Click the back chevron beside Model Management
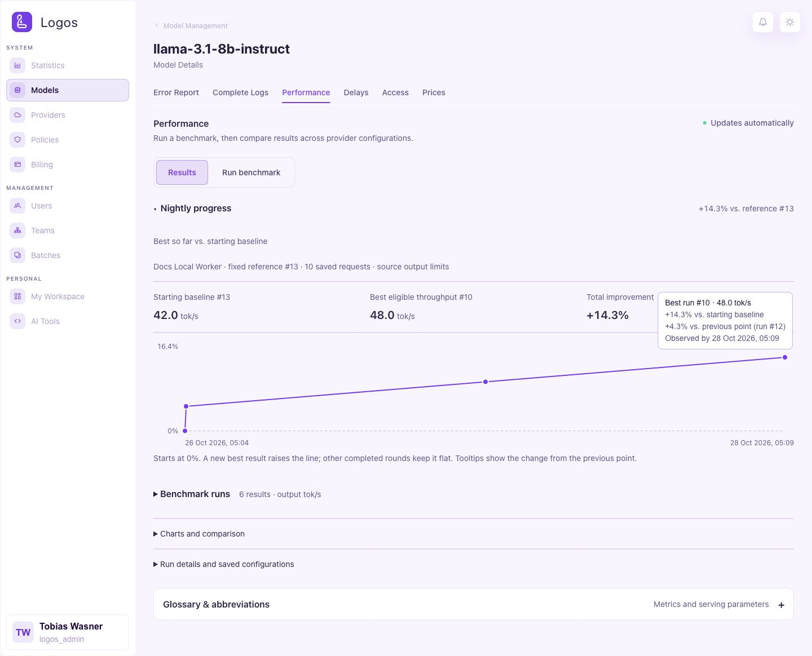 pos(157,25)
